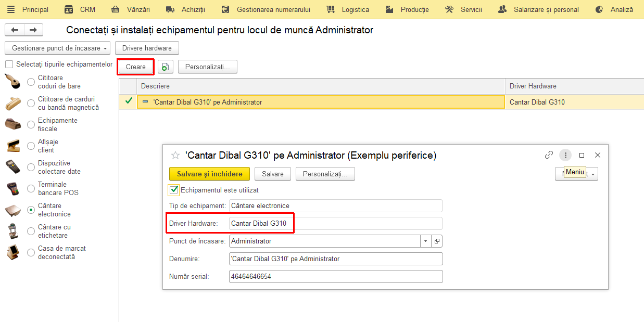Select Afișaje client radio button
Screen dimensions: 644x322
[x=31, y=146]
